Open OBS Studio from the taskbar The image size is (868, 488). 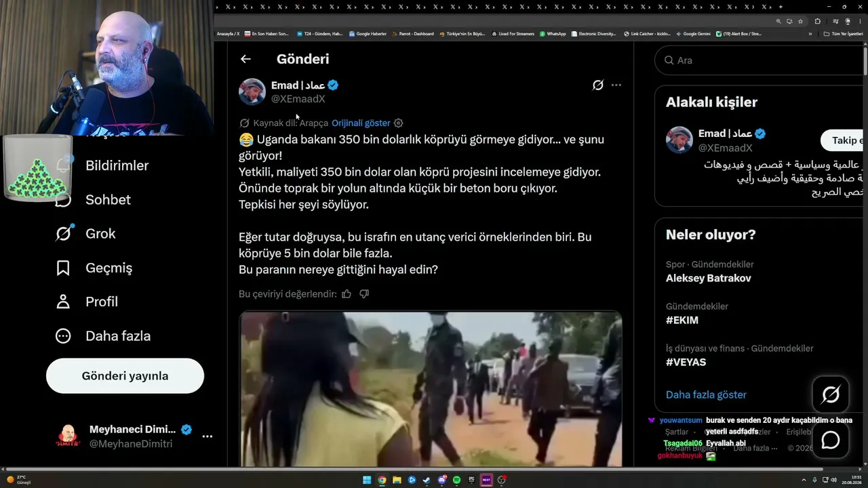point(501,480)
